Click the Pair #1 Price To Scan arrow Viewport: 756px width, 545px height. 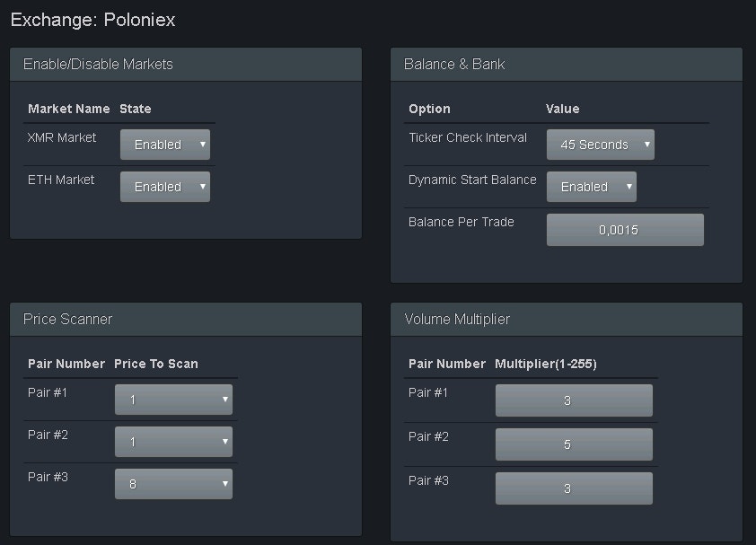pos(223,399)
